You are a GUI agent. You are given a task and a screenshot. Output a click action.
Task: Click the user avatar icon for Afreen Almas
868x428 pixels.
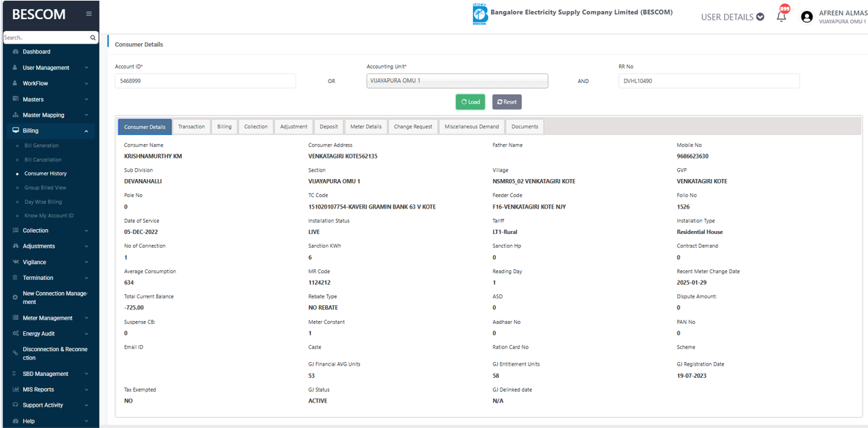[806, 16]
